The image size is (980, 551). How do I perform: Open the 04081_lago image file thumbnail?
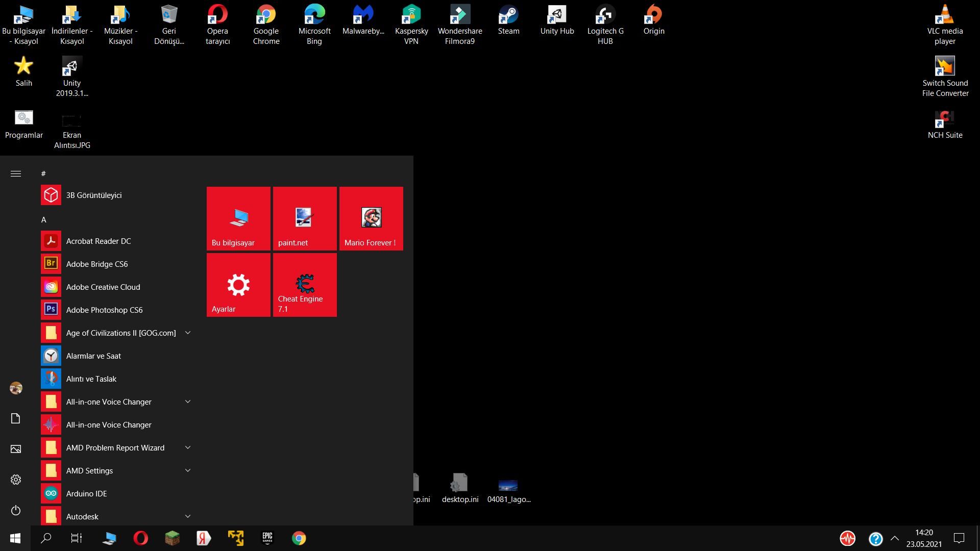point(508,485)
